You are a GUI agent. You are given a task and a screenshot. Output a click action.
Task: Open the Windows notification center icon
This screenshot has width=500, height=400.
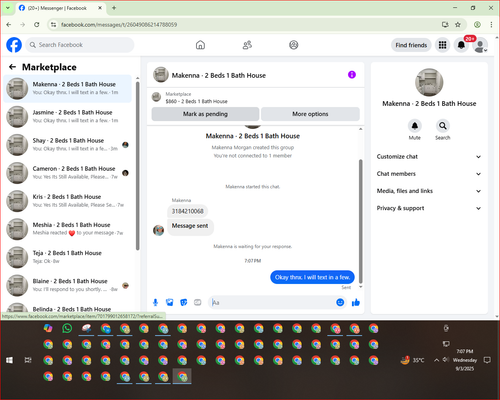487,360
